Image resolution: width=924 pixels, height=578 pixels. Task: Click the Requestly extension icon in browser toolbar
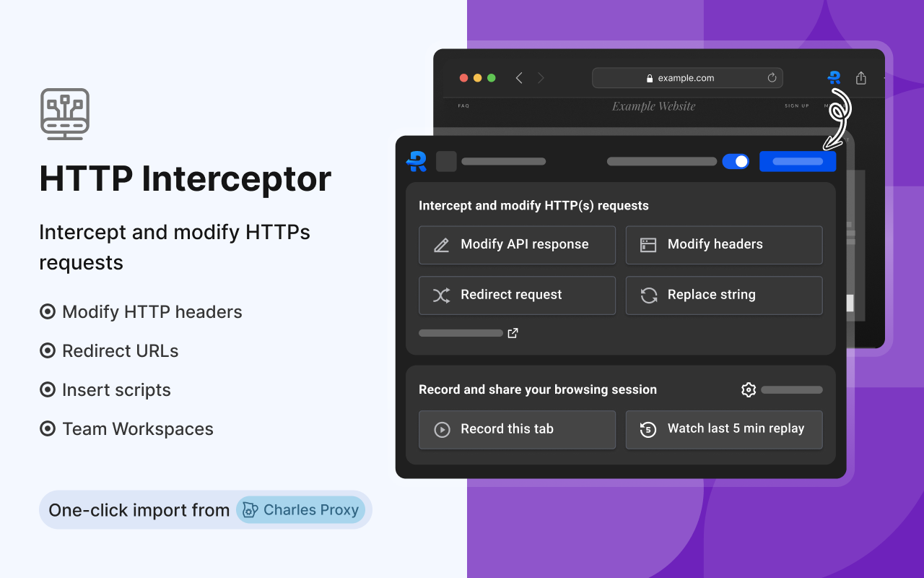click(x=834, y=78)
